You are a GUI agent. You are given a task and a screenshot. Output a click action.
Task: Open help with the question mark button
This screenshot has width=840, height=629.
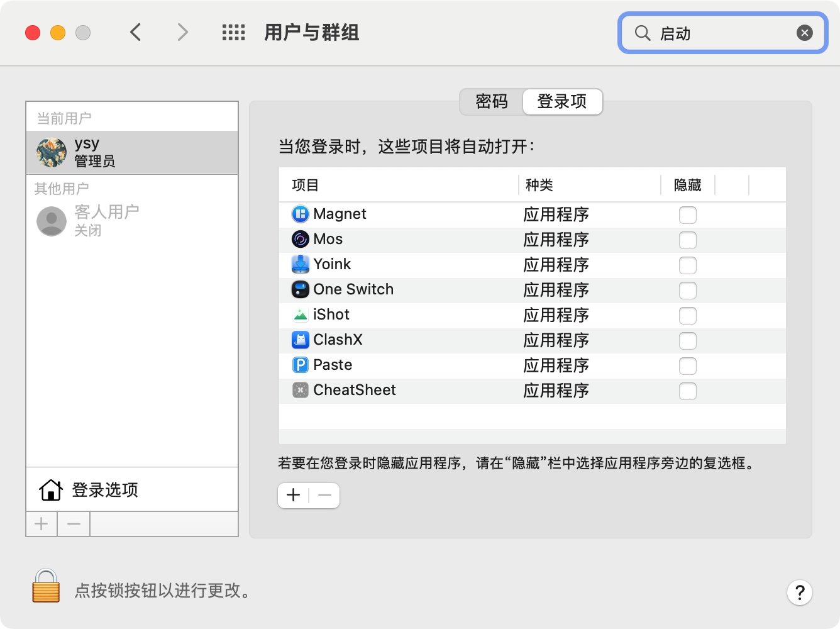pyautogui.click(x=799, y=593)
